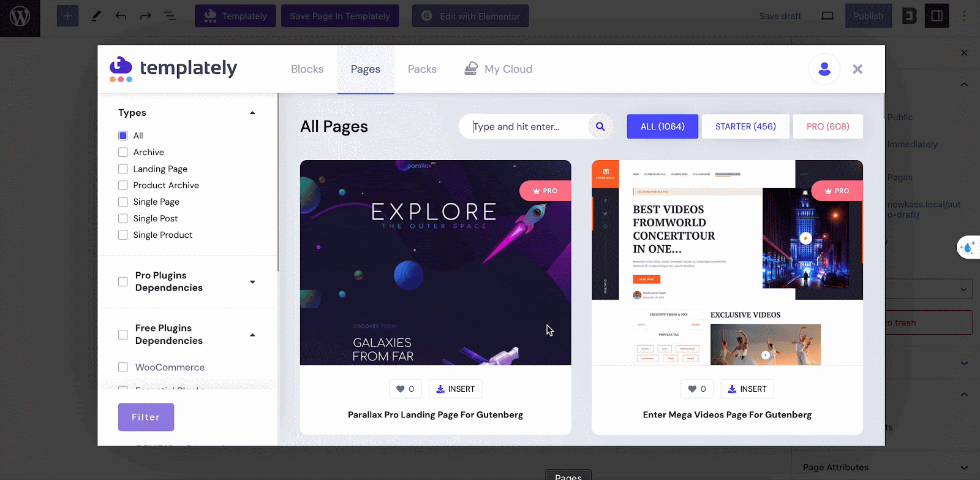Click the Templately toolbar button
Screen dimensions: 980x480
(235, 16)
